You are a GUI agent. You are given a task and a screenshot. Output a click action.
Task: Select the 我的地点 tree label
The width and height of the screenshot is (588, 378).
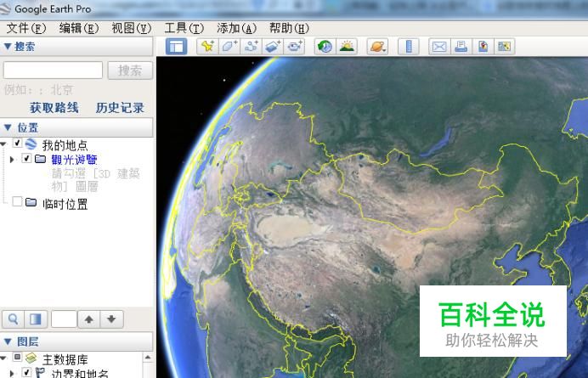pyautogui.click(x=65, y=144)
